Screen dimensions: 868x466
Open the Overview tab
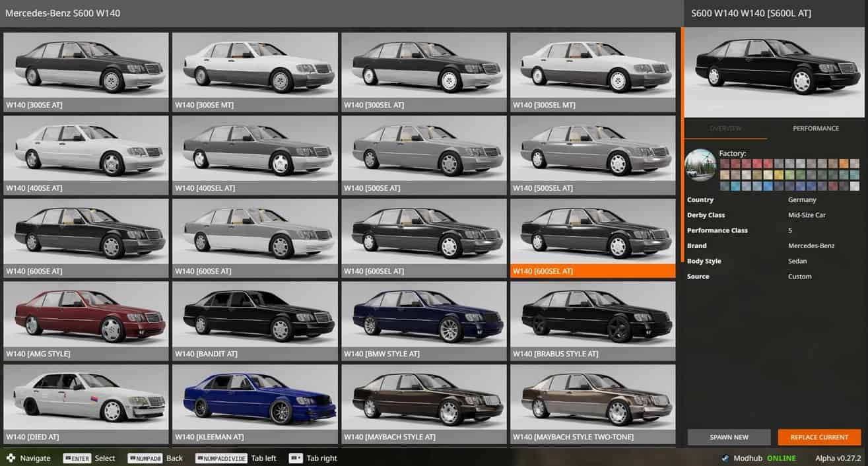coord(725,128)
